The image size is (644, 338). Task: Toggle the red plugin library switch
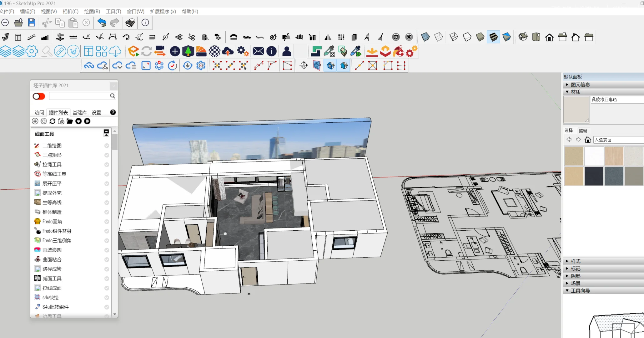tap(39, 96)
